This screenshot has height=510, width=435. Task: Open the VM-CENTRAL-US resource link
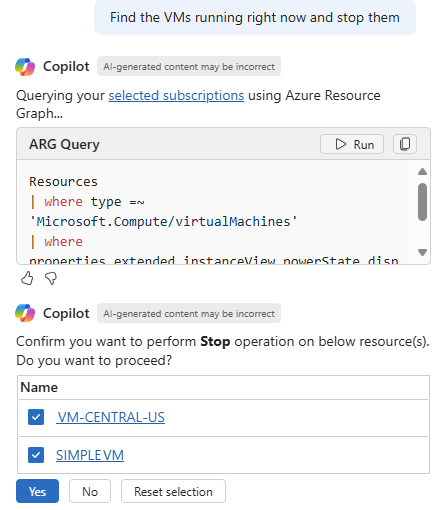(111, 417)
